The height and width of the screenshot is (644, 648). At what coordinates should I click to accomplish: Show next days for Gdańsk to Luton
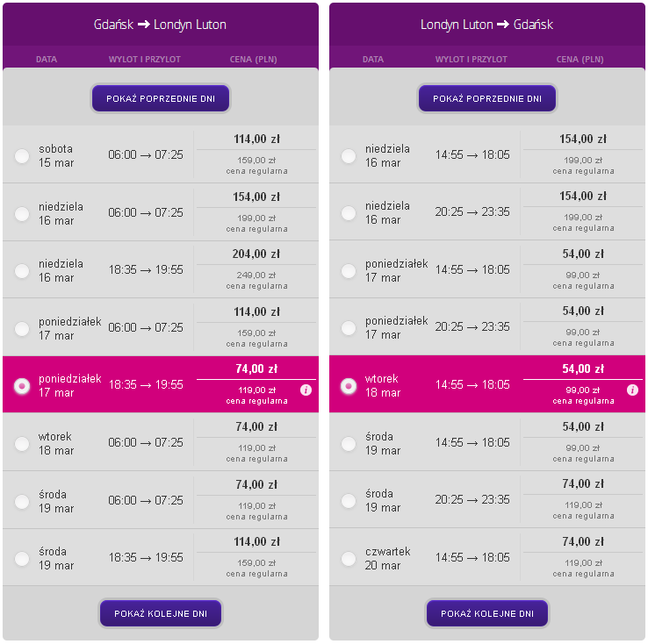pos(161,613)
